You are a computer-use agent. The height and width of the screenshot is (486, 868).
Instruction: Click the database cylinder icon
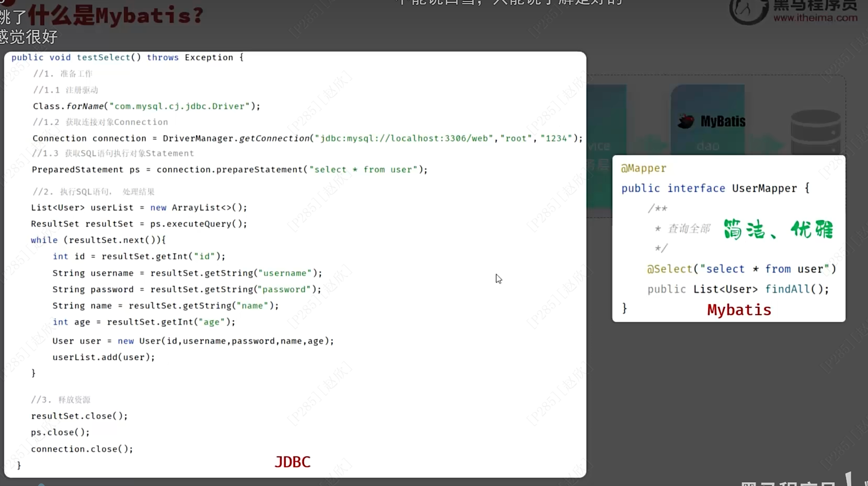coord(815,133)
